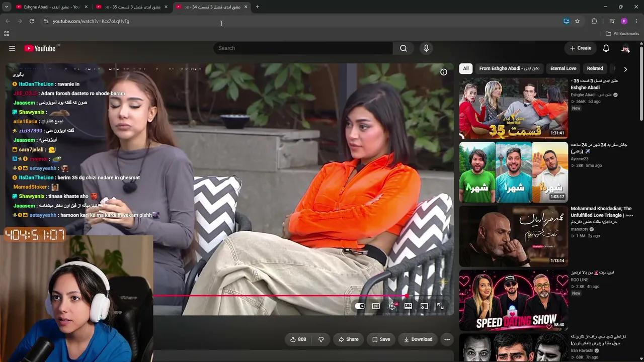Click the browser address bar URL

click(x=91, y=21)
